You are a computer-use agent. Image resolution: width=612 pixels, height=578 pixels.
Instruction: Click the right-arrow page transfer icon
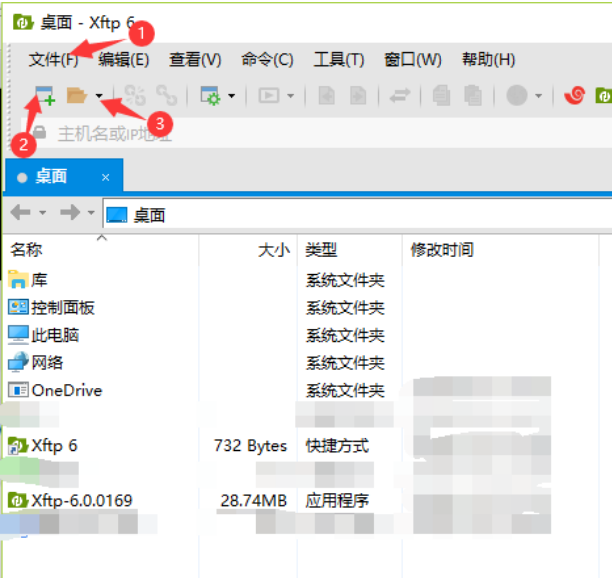pyautogui.click(x=358, y=96)
